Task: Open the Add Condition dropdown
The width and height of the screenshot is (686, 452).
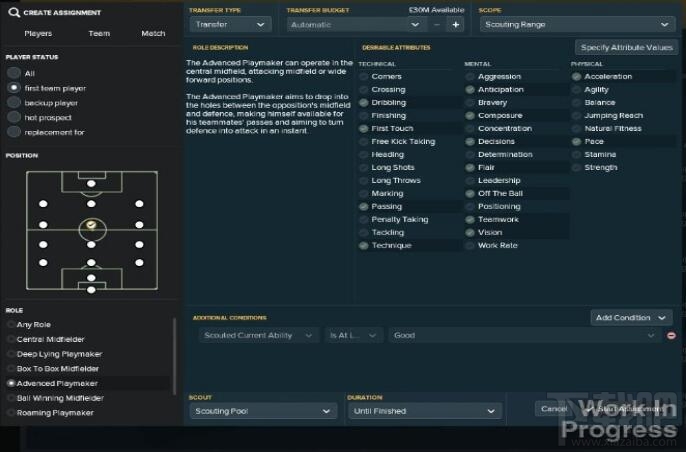Action: coord(630,318)
